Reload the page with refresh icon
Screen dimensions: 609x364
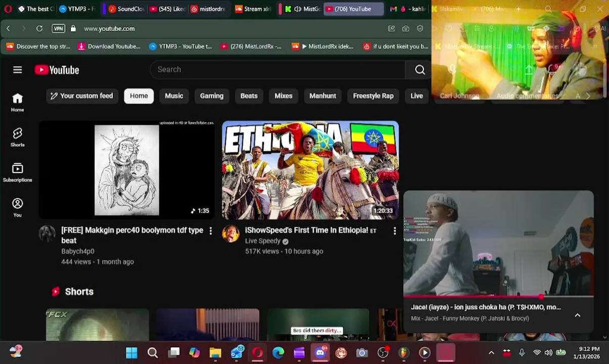click(x=39, y=29)
